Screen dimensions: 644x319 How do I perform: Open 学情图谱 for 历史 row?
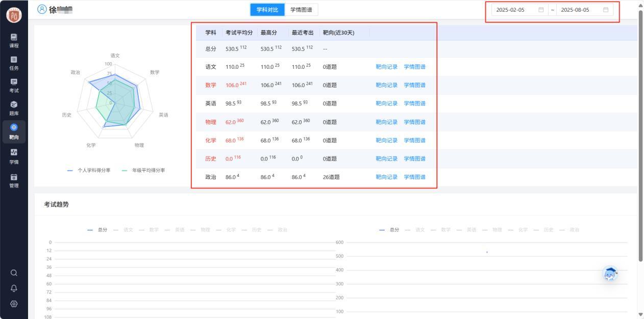(x=414, y=158)
